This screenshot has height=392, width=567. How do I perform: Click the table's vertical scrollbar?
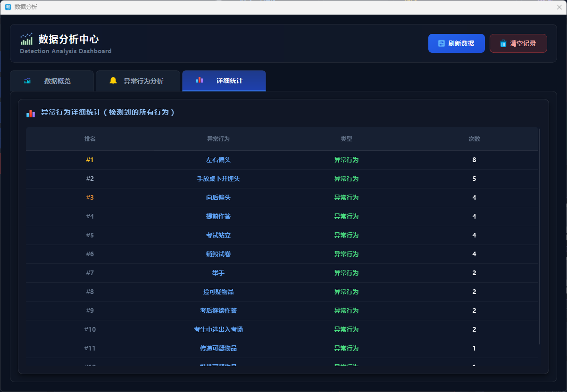pyautogui.click(x=540, y=236)
